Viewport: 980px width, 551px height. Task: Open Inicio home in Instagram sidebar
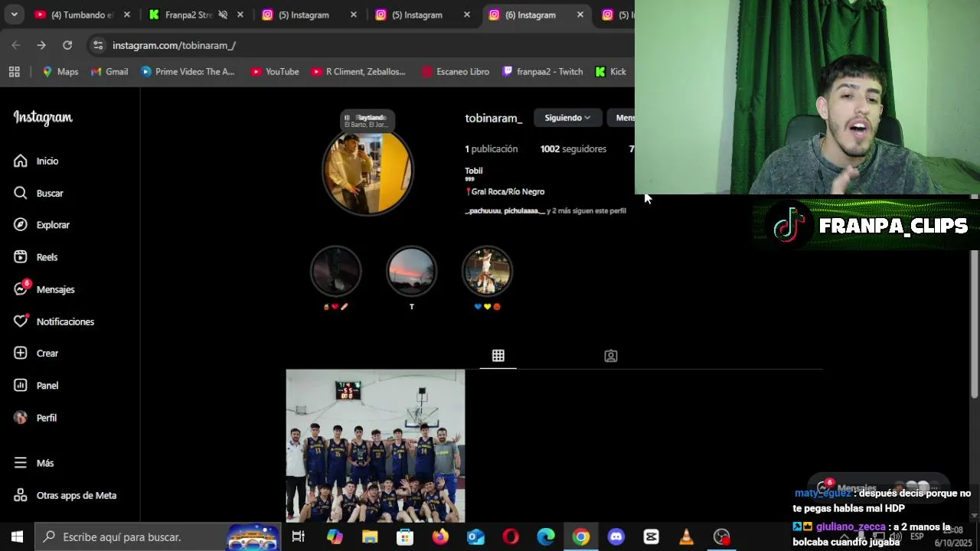tap(36, 161)
